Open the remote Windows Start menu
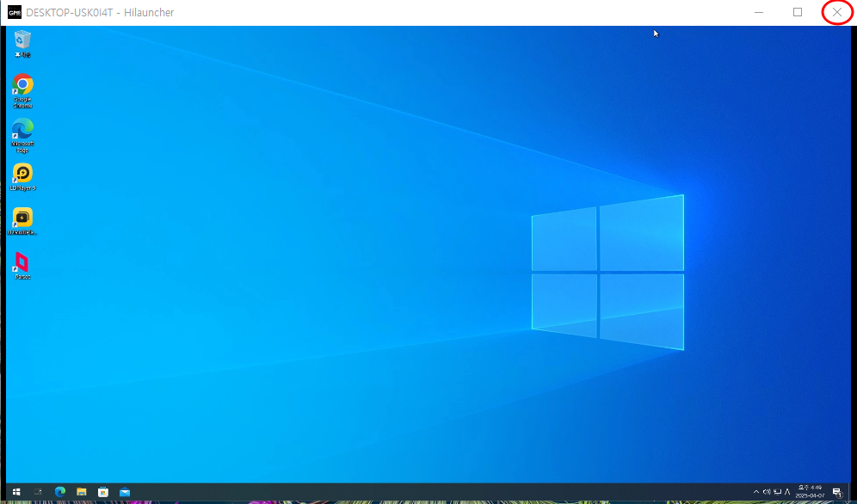This screenshot has height=504, width=857. (x=16, y=492)
